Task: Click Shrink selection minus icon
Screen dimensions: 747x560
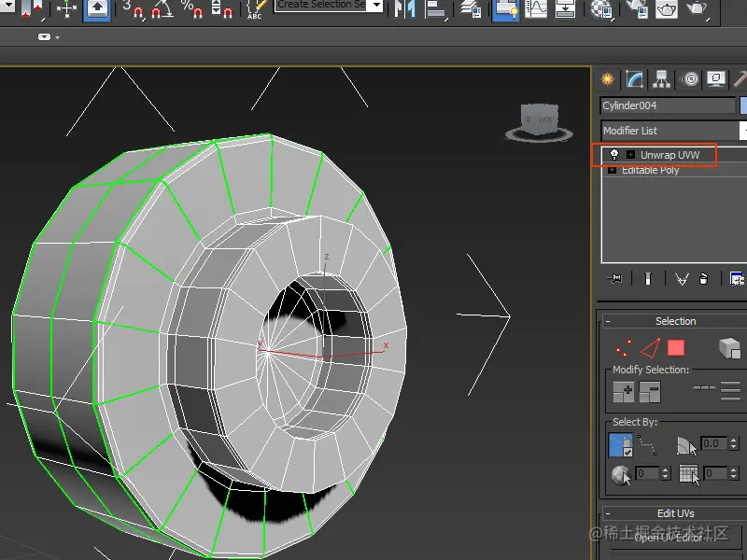Action: pyautogui.click(x=650, y=392)
